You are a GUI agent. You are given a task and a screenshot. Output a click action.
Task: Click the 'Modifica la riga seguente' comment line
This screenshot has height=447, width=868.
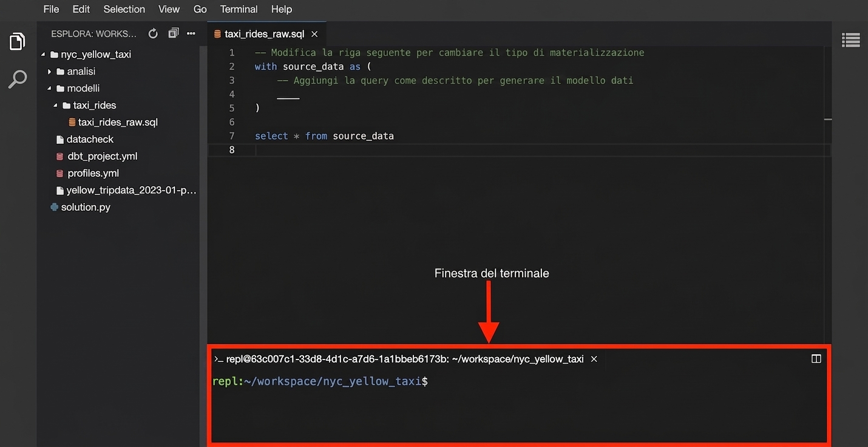(450, 53)
